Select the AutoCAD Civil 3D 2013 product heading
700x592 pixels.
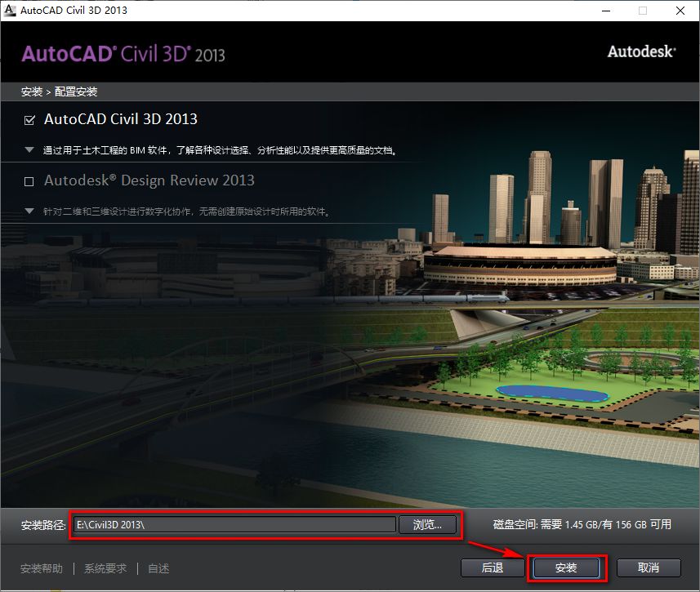pyautogui.click(x=121, y=118)
